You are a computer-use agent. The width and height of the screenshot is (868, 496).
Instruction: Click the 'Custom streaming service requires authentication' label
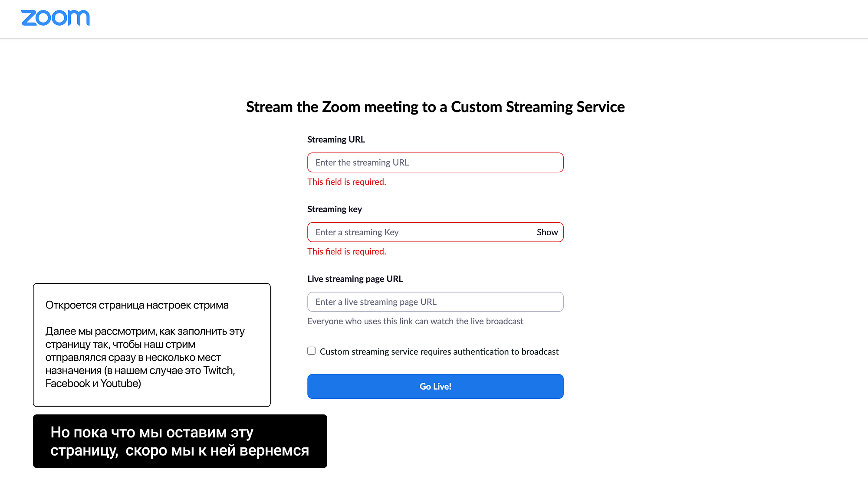pos(439,351)
